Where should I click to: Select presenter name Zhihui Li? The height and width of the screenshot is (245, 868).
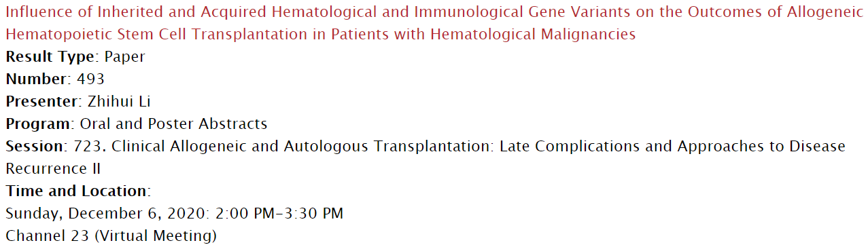[x=119, y=101]
